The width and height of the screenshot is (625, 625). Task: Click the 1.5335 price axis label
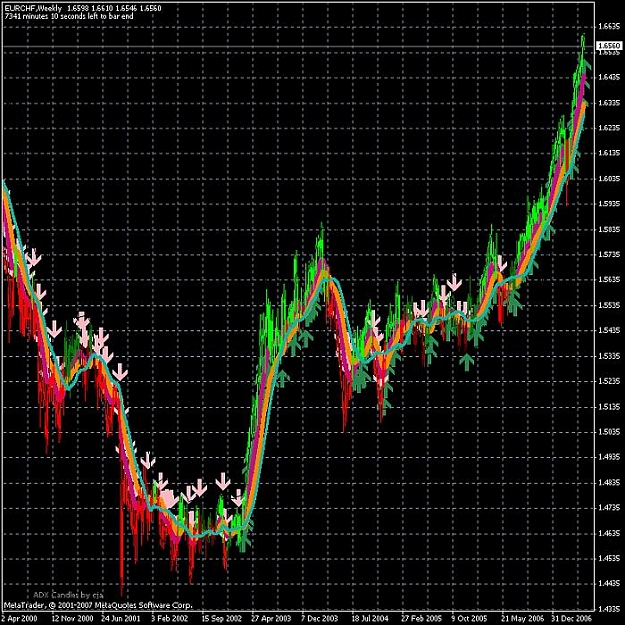609,356
